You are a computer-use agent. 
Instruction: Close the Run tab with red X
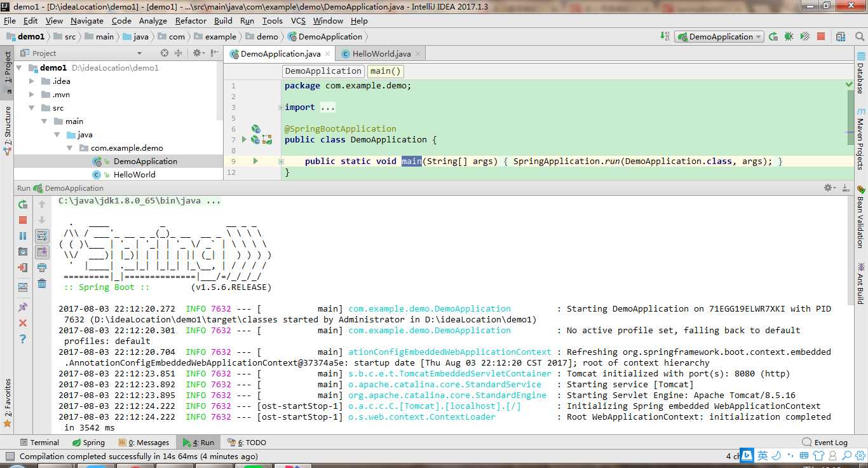23,323
